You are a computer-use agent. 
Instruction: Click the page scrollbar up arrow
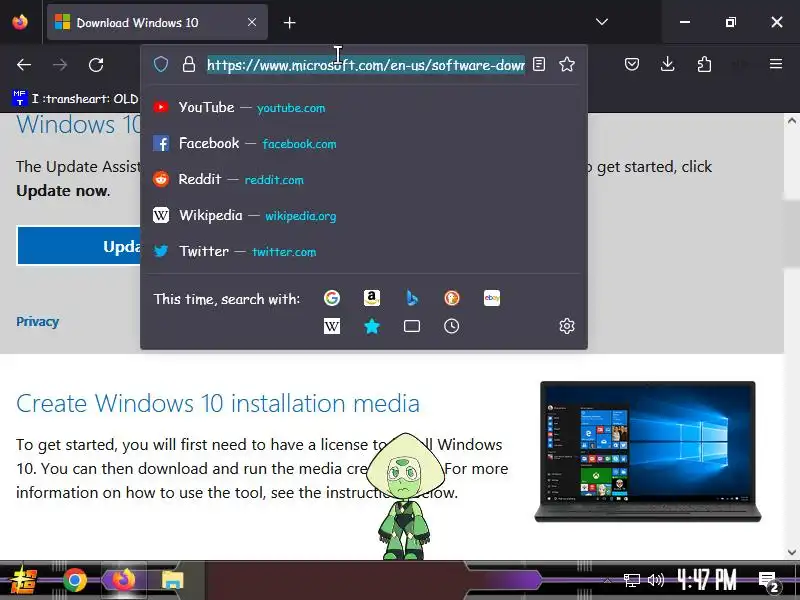791,121
